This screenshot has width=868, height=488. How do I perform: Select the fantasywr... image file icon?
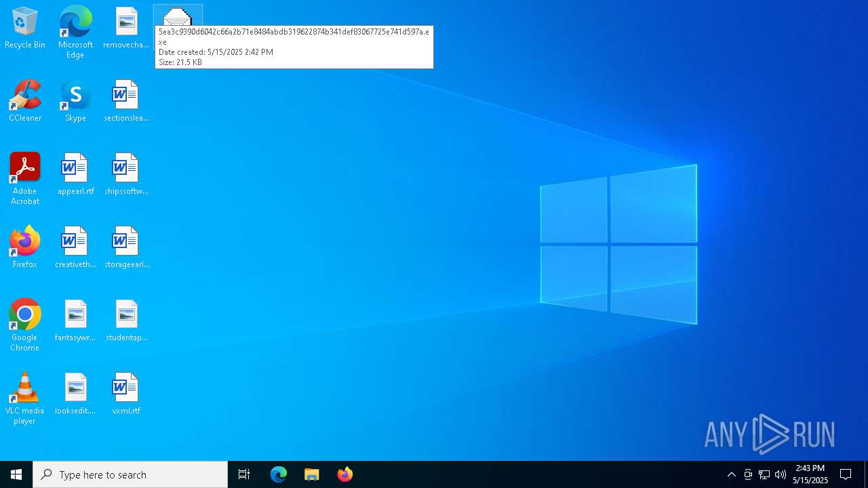click(x=75, y=321)
